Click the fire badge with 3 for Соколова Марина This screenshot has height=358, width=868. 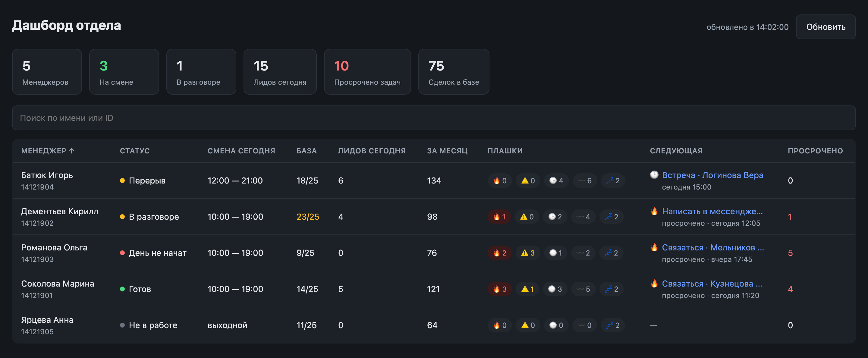pyautogui.click(x=500, y=289)
